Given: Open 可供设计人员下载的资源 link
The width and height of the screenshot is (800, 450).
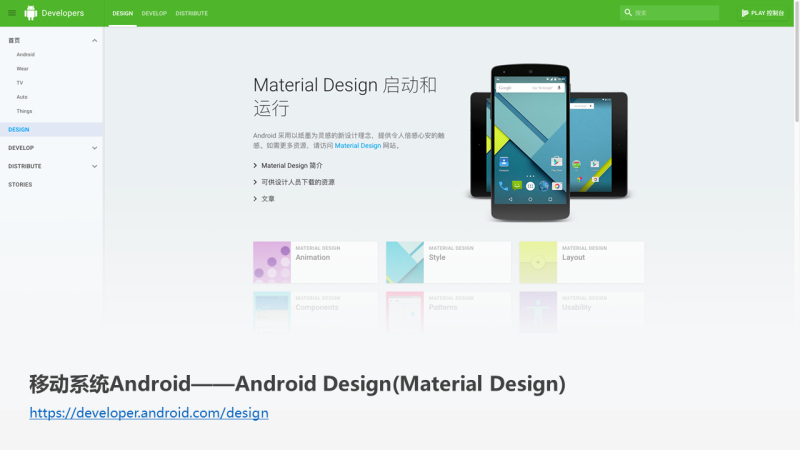Looking at the screenshot, I should 298,182.
